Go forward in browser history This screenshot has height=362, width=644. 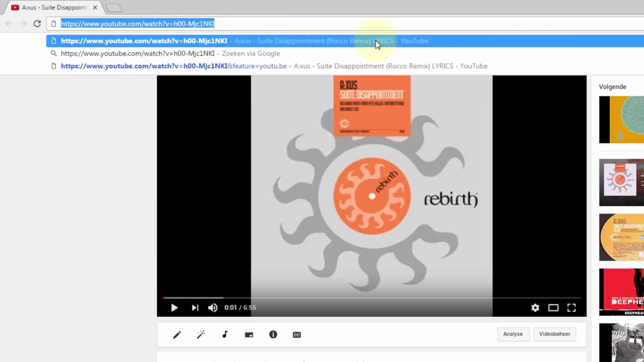click(23, 24)
